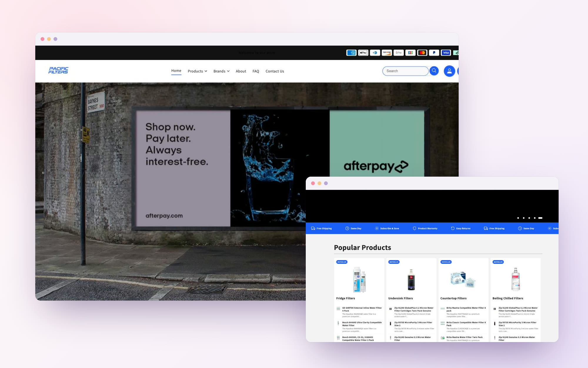Click the Visa payment icon
This screenshot has height=368, width=588.
click(446, 53)
